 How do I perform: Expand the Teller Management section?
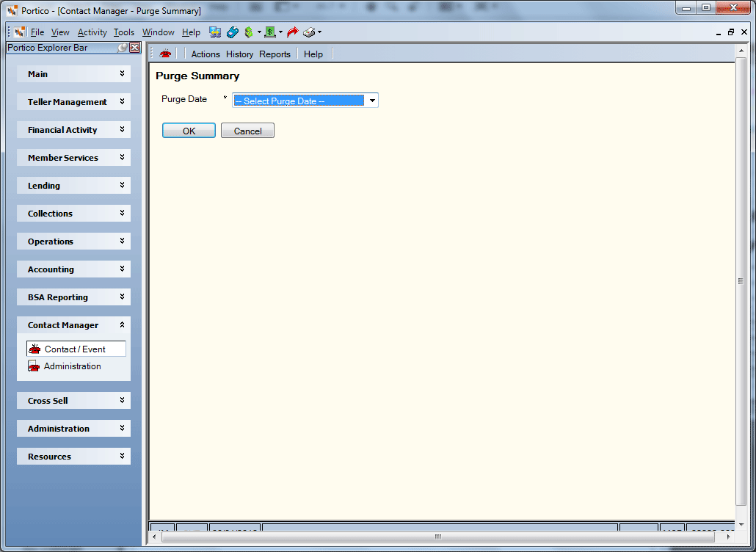tap(74, 102)
